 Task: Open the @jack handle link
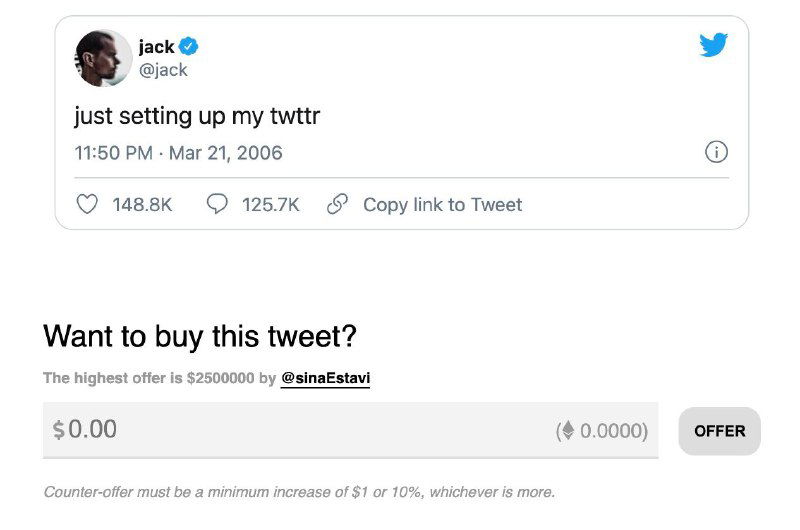(163, 70)
